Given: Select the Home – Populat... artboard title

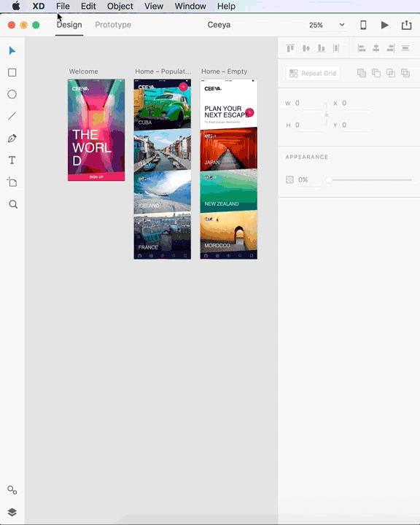Looking at the screenshot, I should (x=163, y=71).
